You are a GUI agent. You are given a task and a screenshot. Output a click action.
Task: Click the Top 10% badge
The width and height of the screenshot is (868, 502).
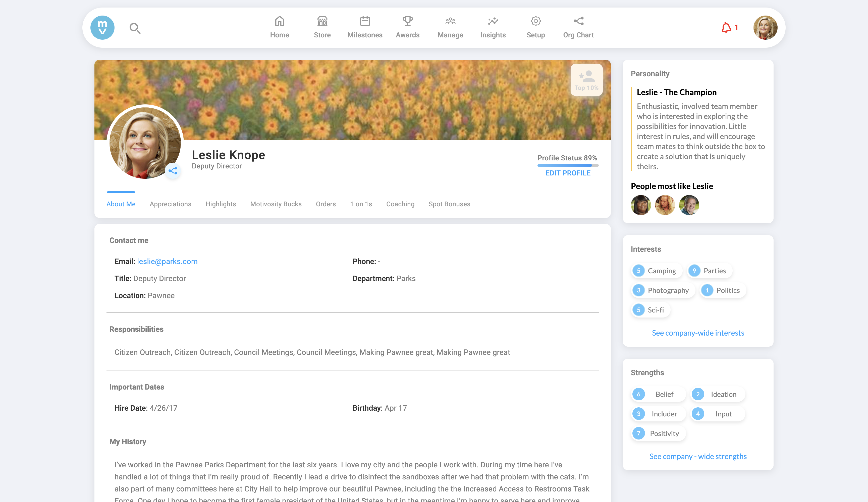(x=586, y=80)
